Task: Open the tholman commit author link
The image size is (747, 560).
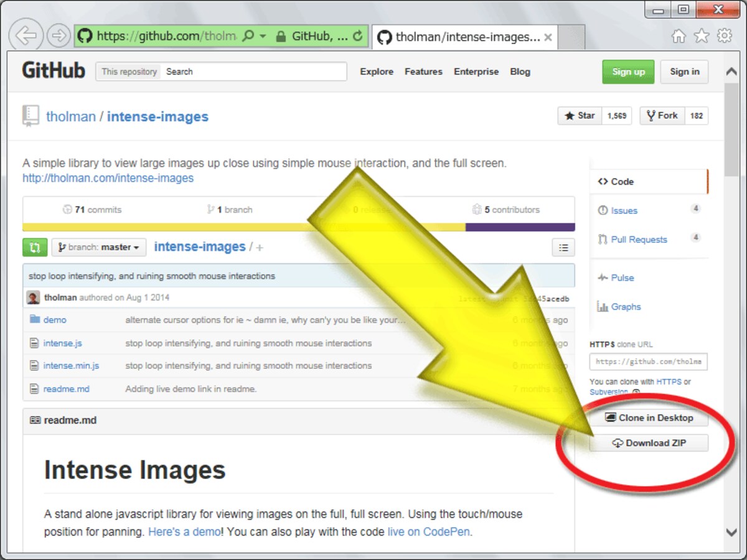Action: (x=60, y=297)
